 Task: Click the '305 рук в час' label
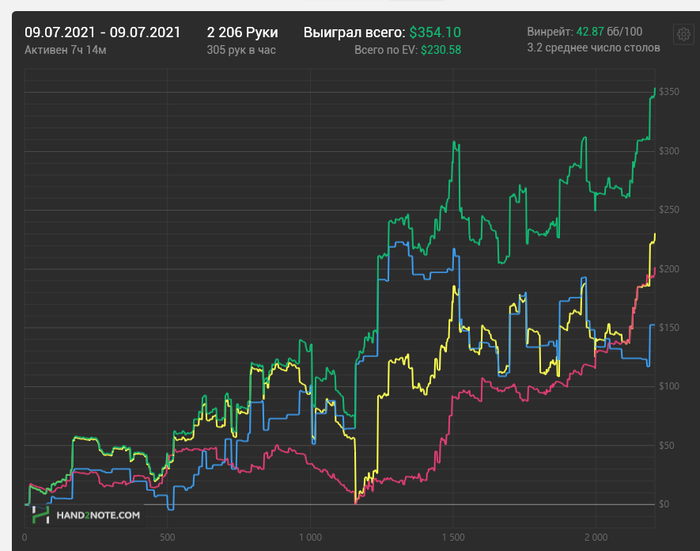241,50
